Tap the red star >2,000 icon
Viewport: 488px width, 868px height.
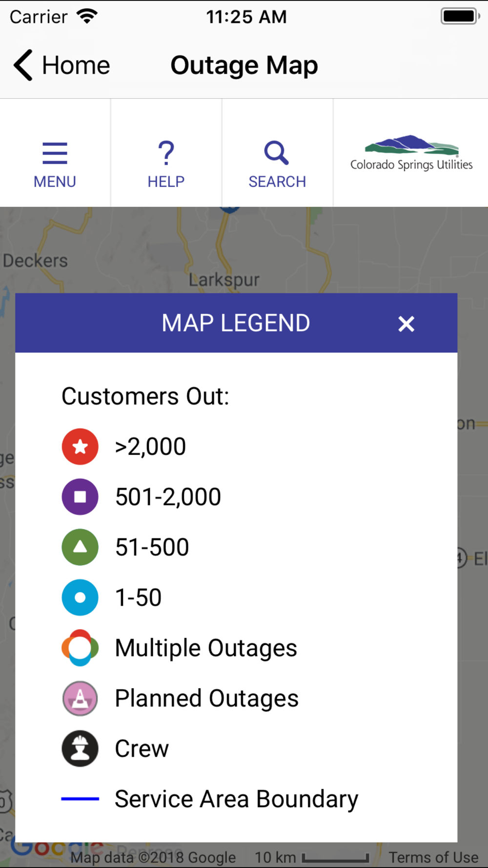click(80, 447)
